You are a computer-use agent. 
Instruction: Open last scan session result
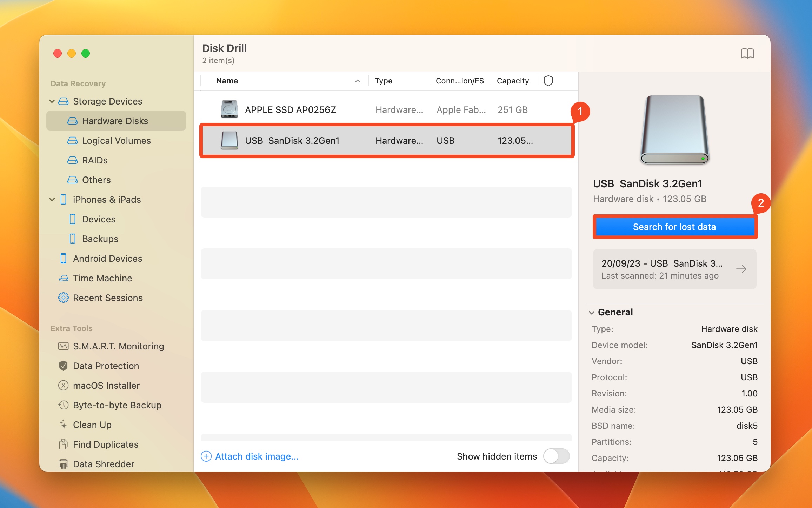tap(742, 269)
